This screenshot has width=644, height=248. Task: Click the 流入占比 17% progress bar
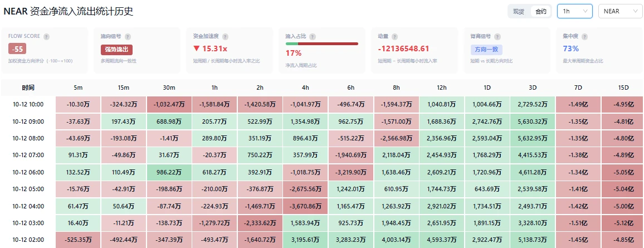[x=321, y=43]
